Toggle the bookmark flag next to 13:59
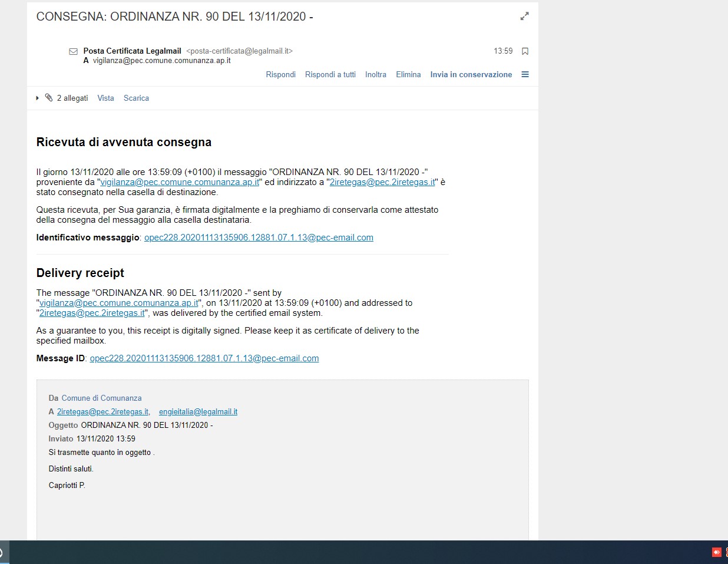 525,51
